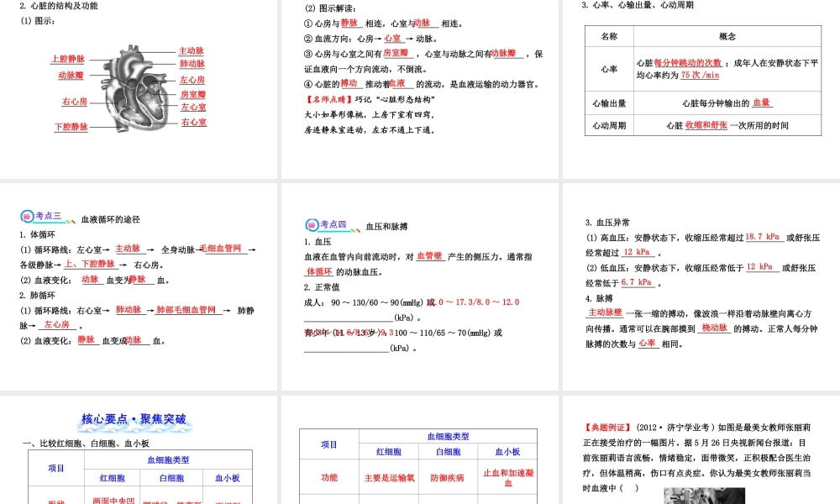Select the heart anatomy diagram
The width and height of the screenshot is (840, 504).
coord(136,88)
